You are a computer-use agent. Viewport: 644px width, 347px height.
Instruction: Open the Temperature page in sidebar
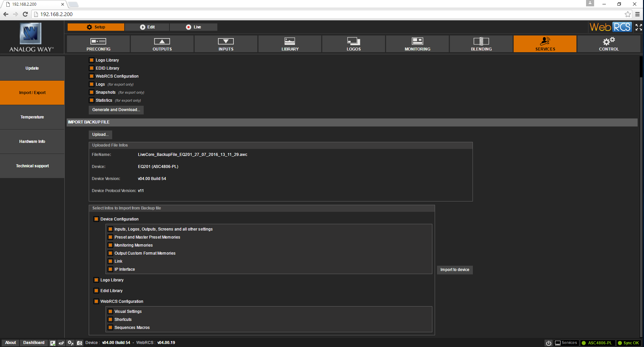pos(32,117)
